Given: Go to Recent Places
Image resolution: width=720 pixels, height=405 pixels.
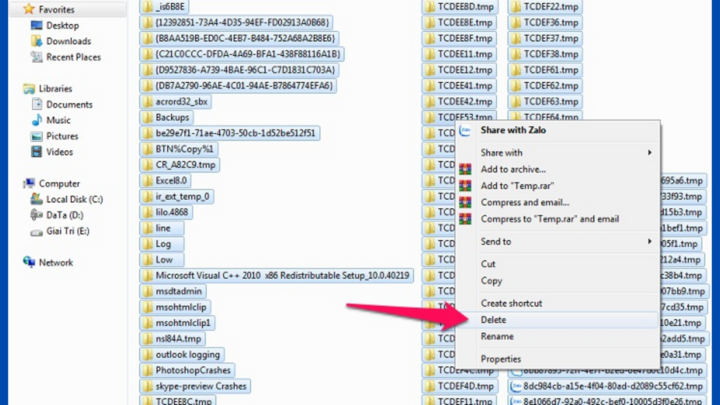Looking at the screenshot, I should point(73,57).
